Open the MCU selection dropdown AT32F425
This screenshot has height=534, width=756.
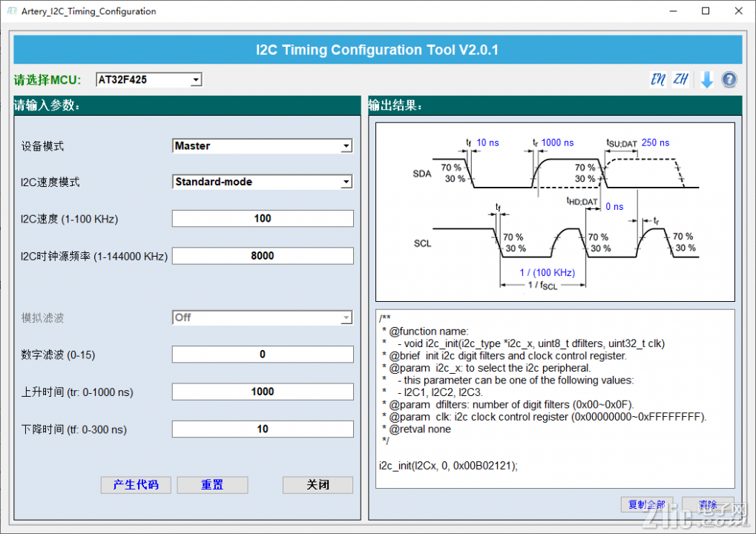[x=149, y=79]
